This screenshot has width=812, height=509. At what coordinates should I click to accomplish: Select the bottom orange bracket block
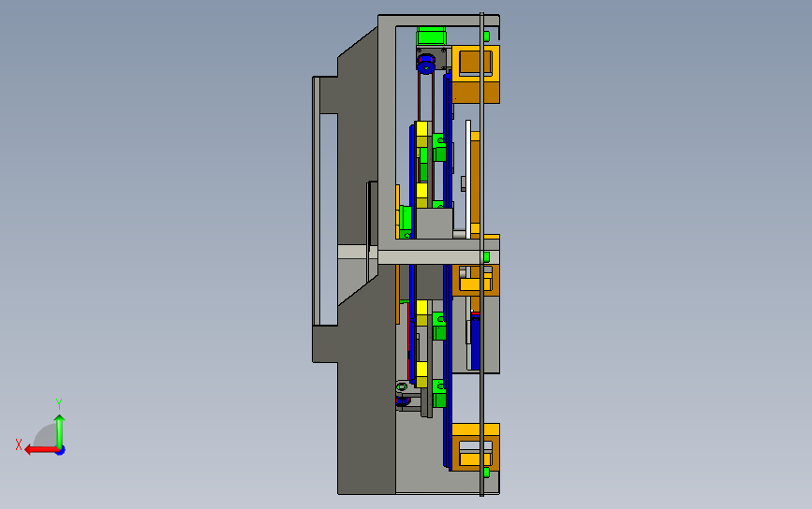point(476,447)
